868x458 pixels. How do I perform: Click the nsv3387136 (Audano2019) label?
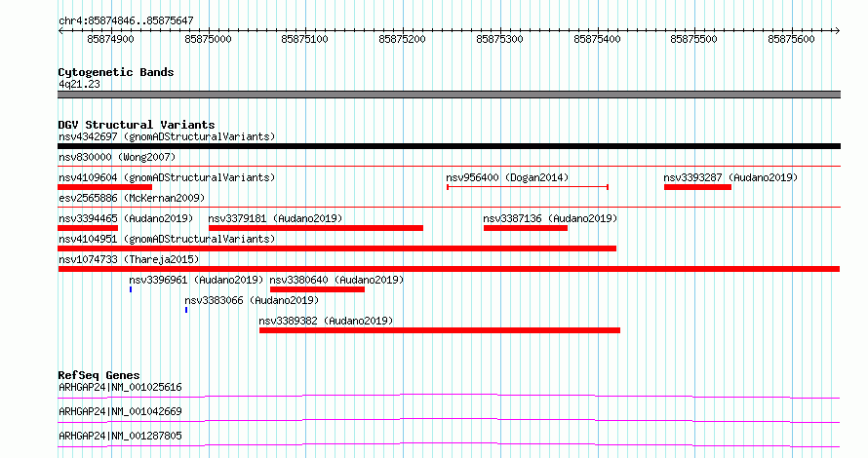pyautogui.click(x=550, y=218)
